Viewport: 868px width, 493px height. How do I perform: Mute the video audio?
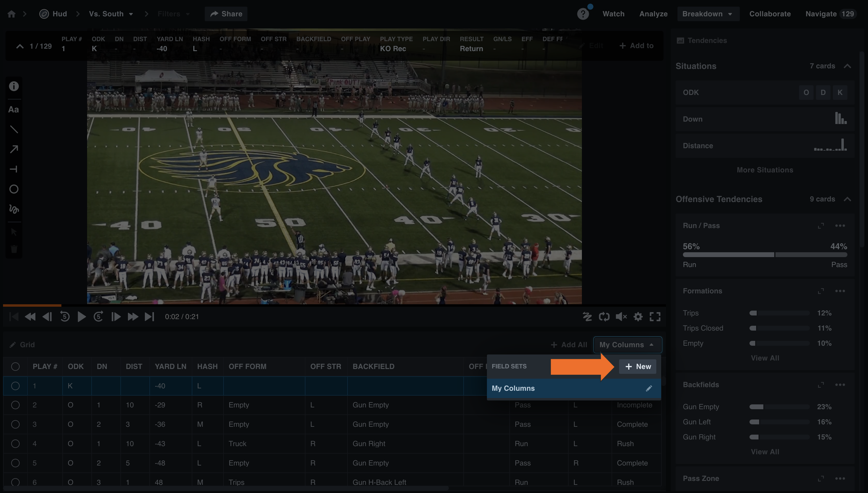point(622,316)
